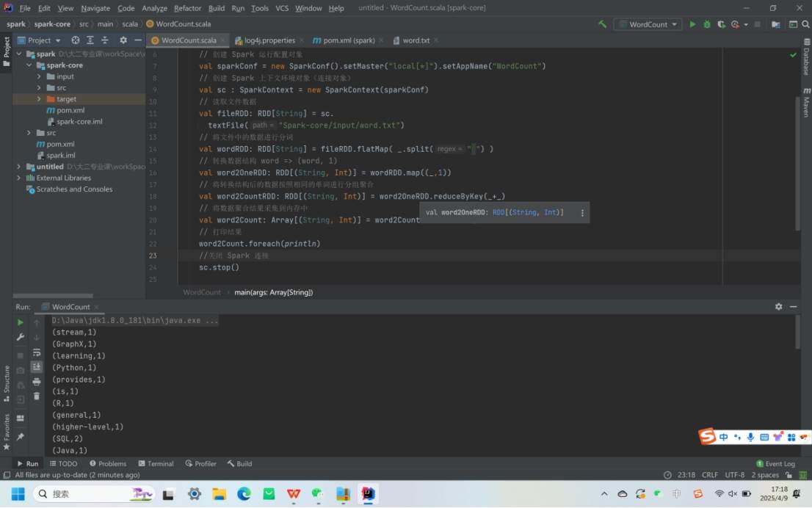
Task: Run WordCount with green play icon in top toolbar
Action: tap(692, 23)
